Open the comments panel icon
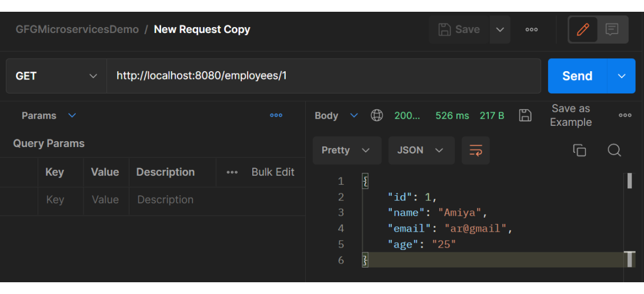644x294 pixels. pos(612,29)
